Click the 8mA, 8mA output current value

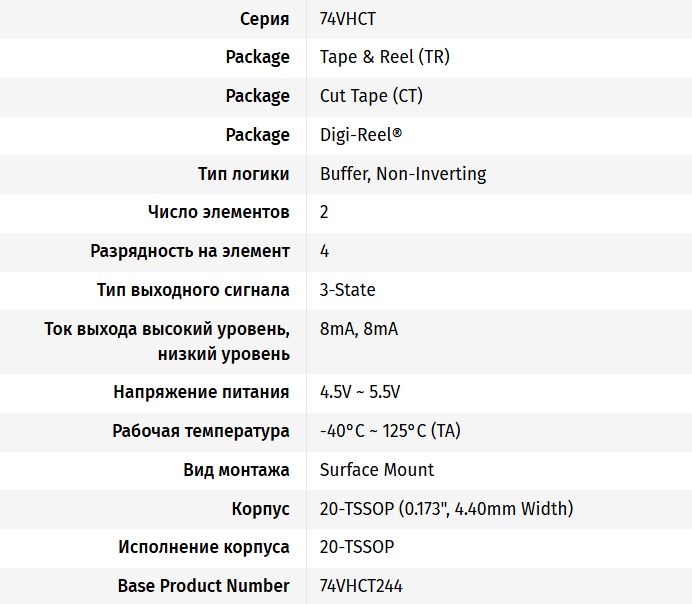(x=359, y=329)
